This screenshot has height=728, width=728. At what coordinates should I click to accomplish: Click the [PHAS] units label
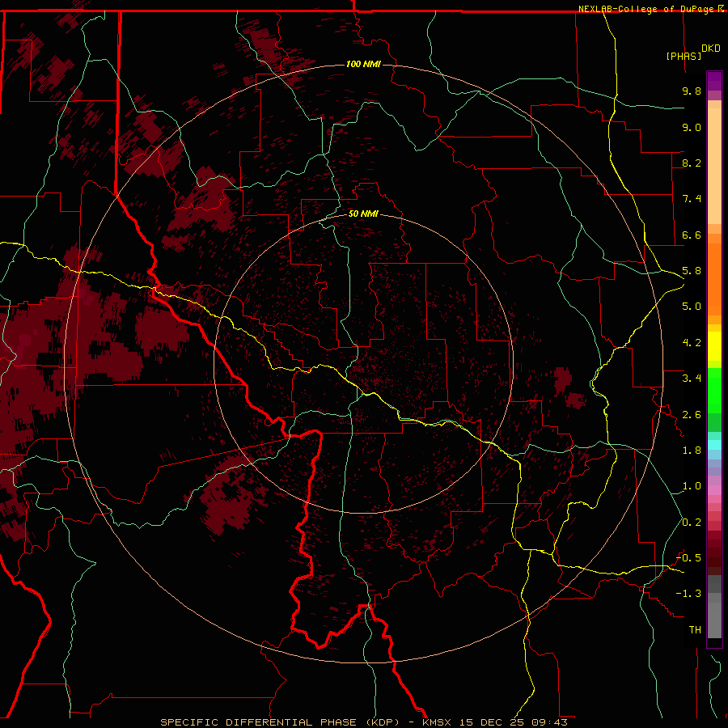(x=684, y=56)
